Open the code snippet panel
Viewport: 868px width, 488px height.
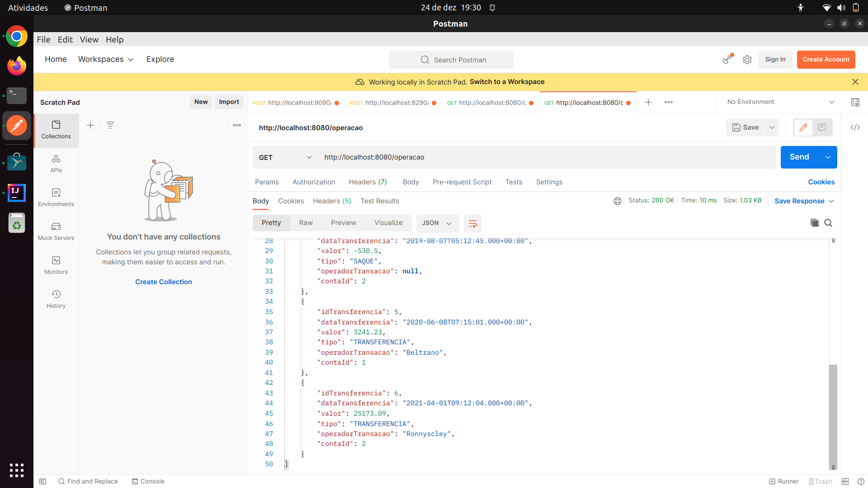pos(856,128)
